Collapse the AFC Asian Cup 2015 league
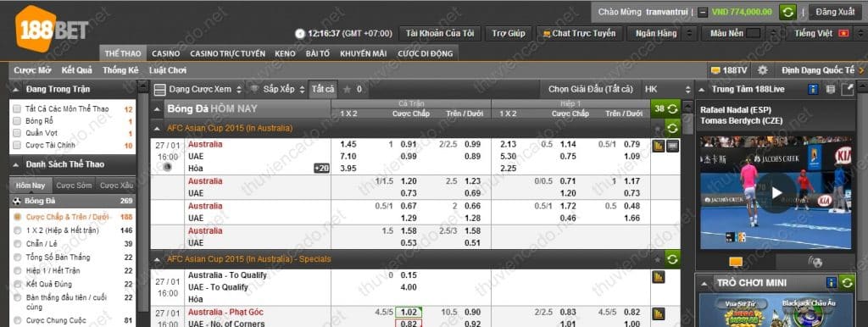The height and width of the screenshot is (327, 868). pos(158,129)
